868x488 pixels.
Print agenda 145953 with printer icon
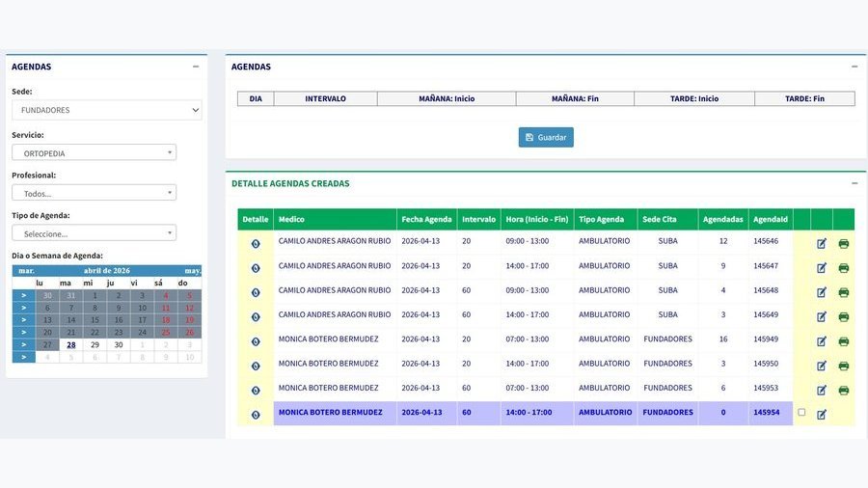(844, 390)
